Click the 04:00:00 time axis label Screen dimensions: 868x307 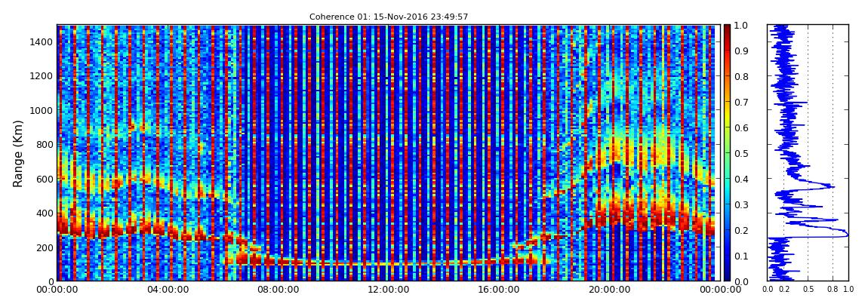coord(166,290)
